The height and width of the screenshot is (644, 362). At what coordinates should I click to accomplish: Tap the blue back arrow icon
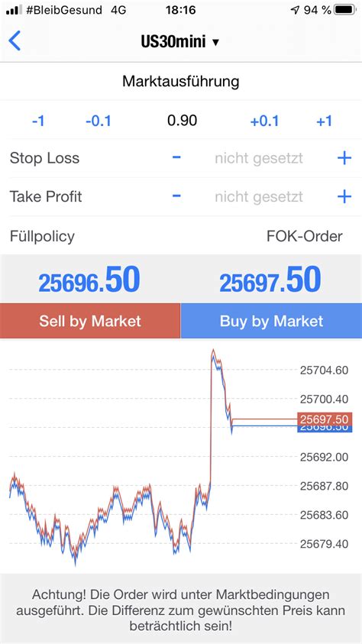(15, 41)
